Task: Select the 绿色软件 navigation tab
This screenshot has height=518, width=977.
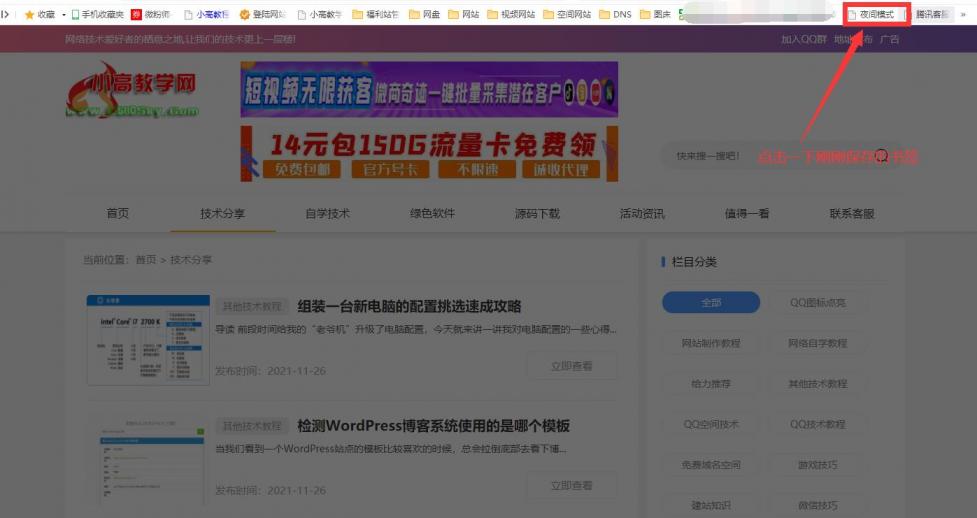Action: (432, 214)
